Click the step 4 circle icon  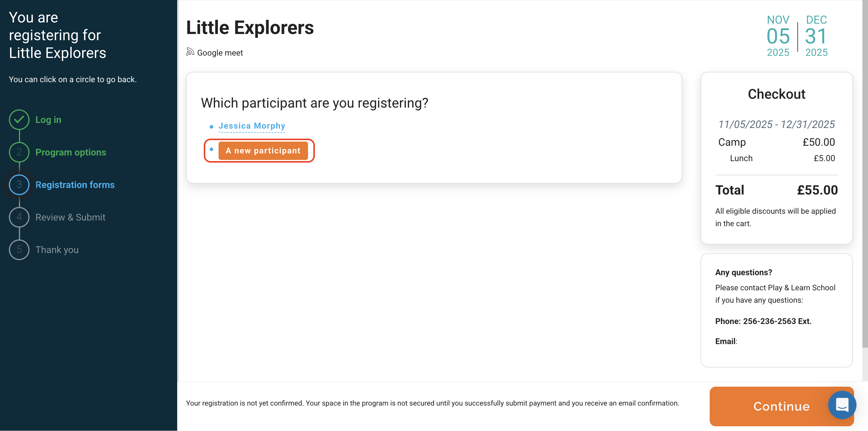[x=19, y=217]
